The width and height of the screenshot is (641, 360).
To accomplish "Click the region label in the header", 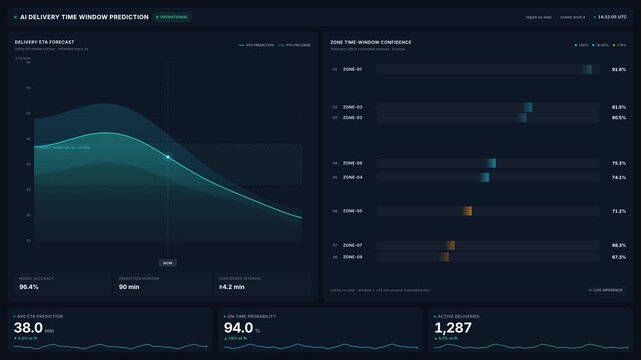I will tap(538, 17).
